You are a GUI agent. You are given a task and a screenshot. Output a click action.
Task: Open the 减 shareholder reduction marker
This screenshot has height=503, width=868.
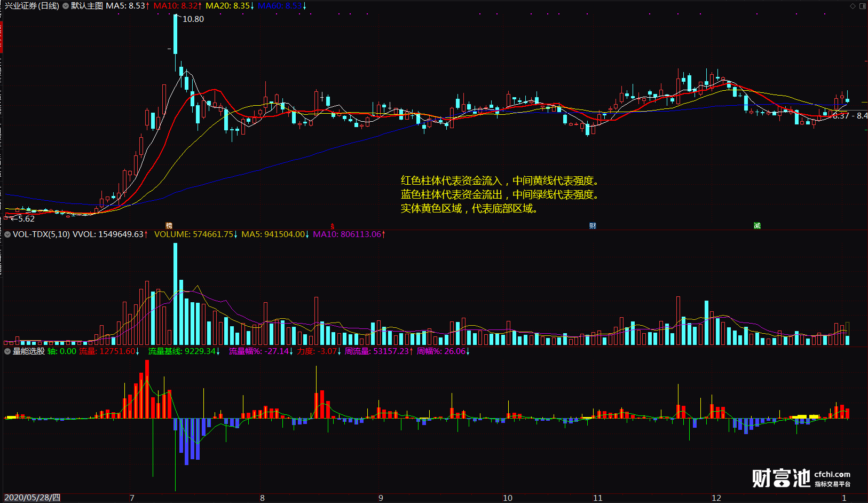tap(757, 226)
